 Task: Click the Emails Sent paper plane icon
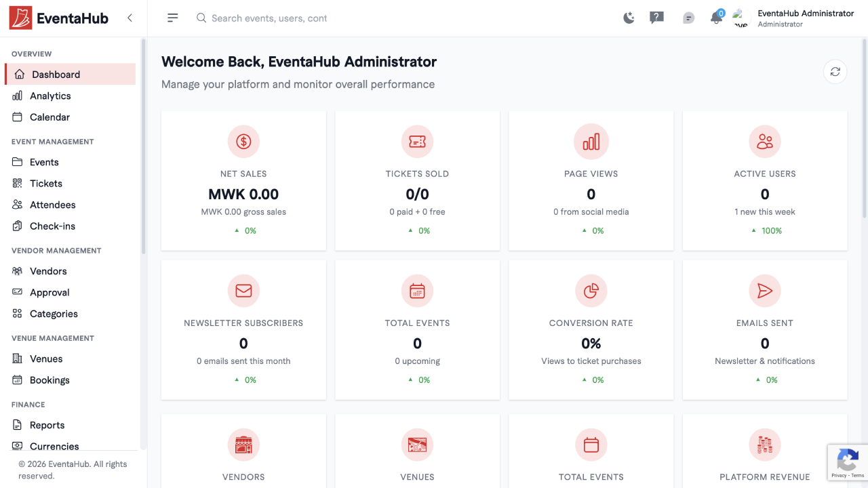click(x=765, y=291)
